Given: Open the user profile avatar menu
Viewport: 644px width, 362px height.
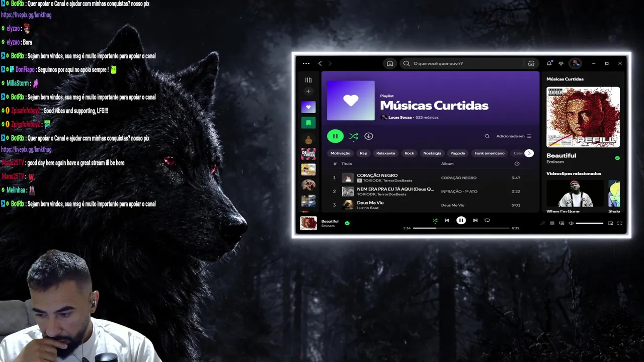Looking at the screenshot, I should (x=576, y=63).
